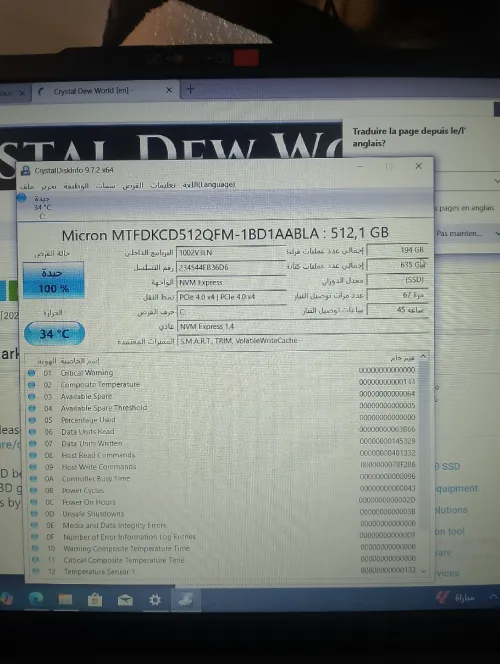The width and height of the screenshot is (500, 664).
Task: Click the status dot beside Composite Temperature
Action: tap(31, 385)
